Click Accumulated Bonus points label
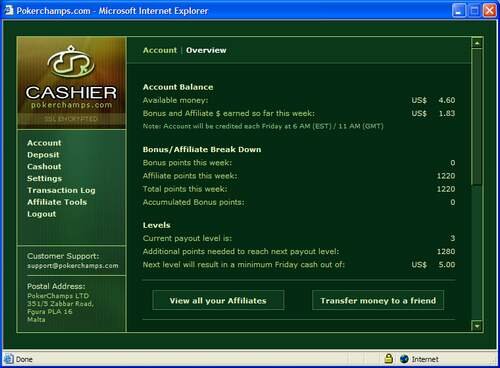 pos(194,202)
